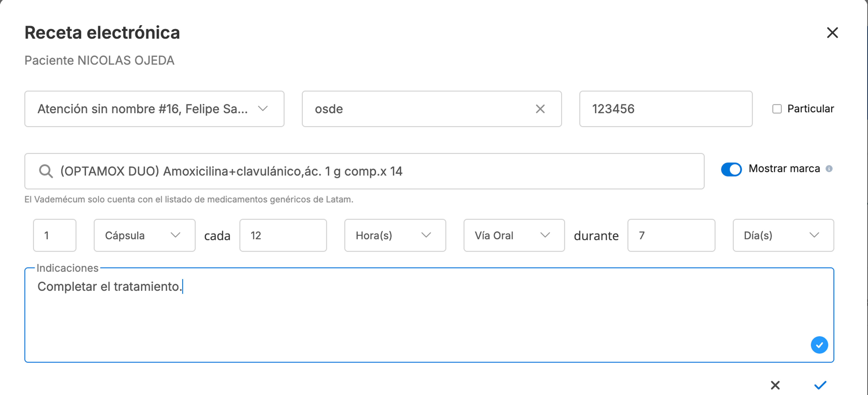The image size is (868, 395).
Task: Open the Atención sin nombre #16 dropdown
Action: pyautogui.click(x=154, y=109)
